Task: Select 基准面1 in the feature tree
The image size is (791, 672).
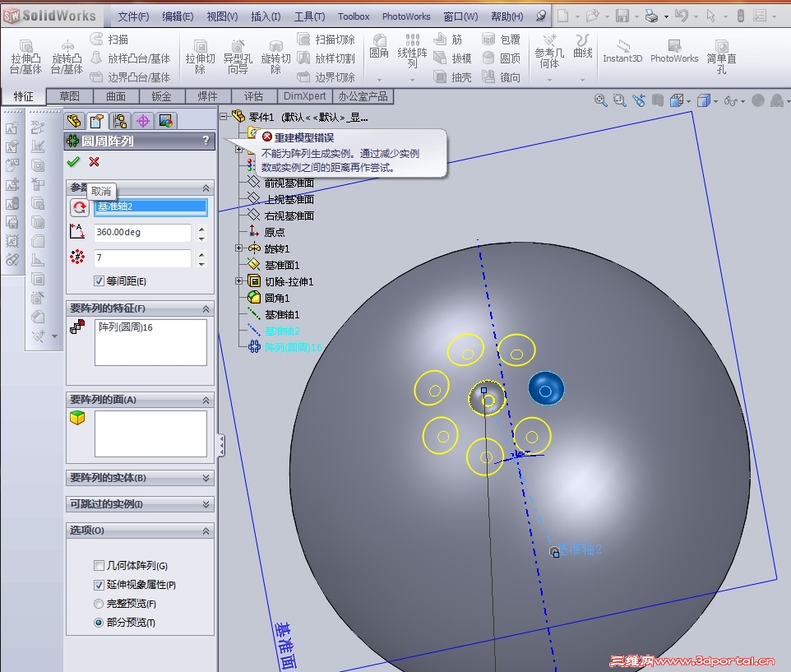Action: (x=282, y=265)
